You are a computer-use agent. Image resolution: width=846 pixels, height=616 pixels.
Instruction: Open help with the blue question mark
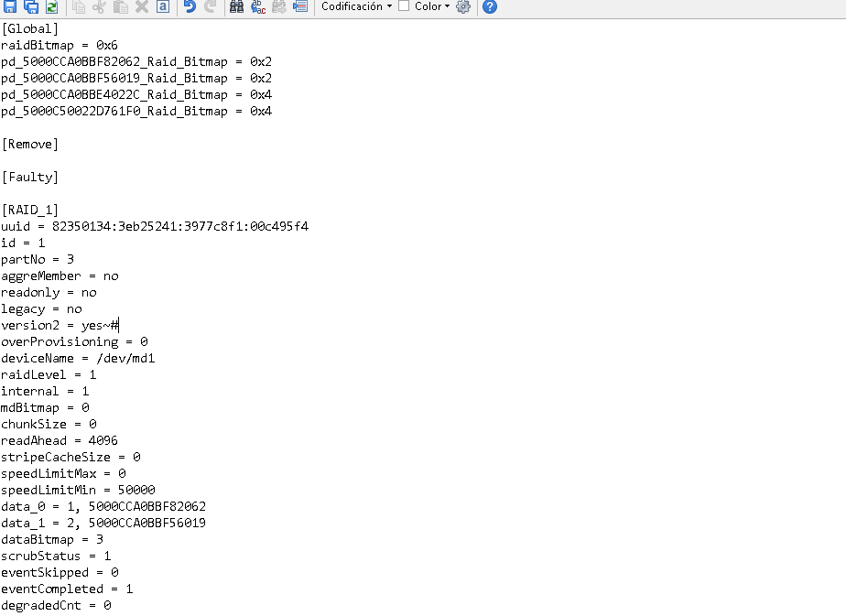tap(490, 7)
